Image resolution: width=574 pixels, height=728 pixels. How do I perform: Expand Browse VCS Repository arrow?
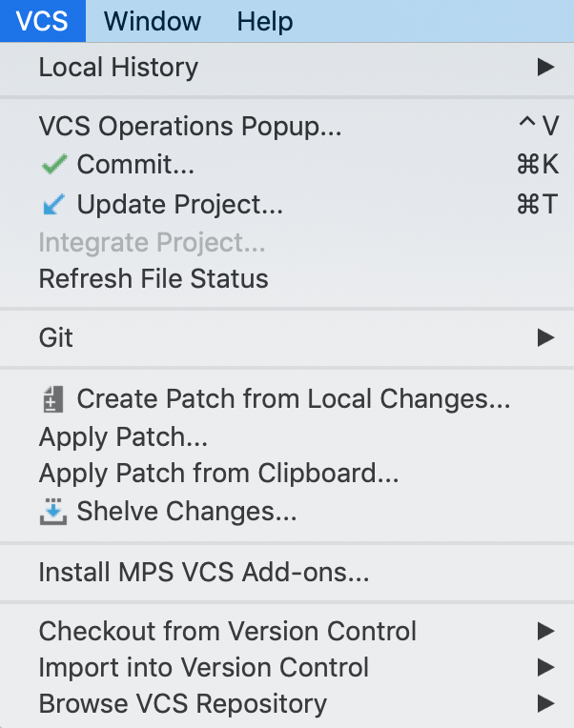[545, 704]
